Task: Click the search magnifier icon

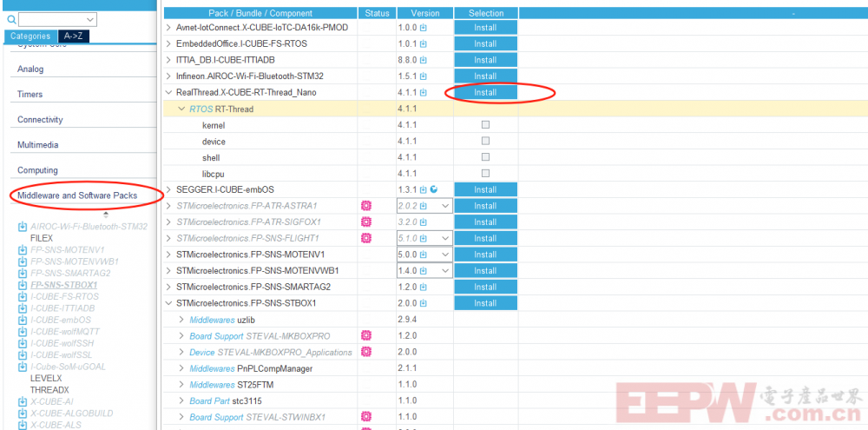Action: click(x=11, y=20)
